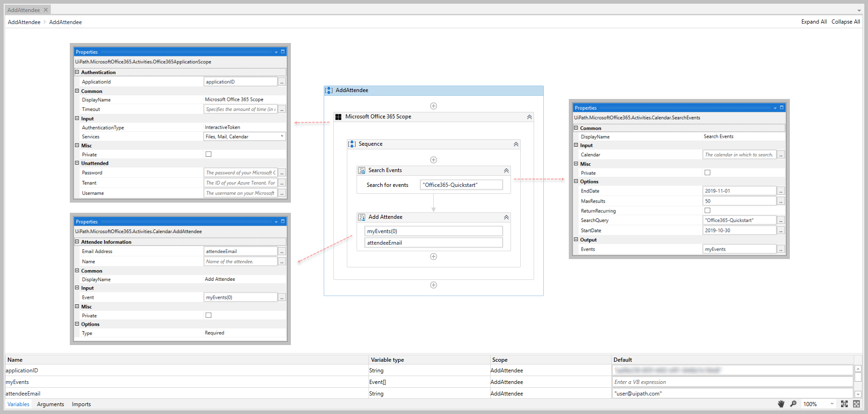
Task: Open expression editor for Event property
Action: [282, 297]
